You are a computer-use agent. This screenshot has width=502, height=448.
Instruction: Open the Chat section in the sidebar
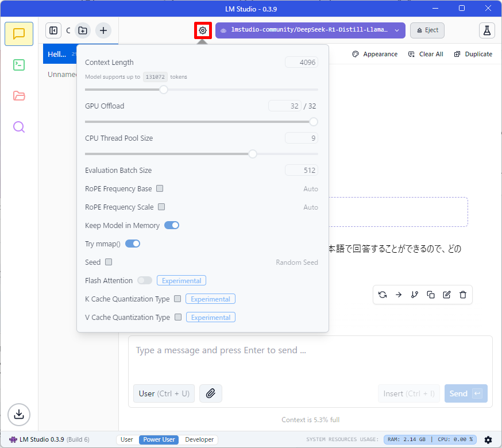pyautogui.click(x=19, y=34)
